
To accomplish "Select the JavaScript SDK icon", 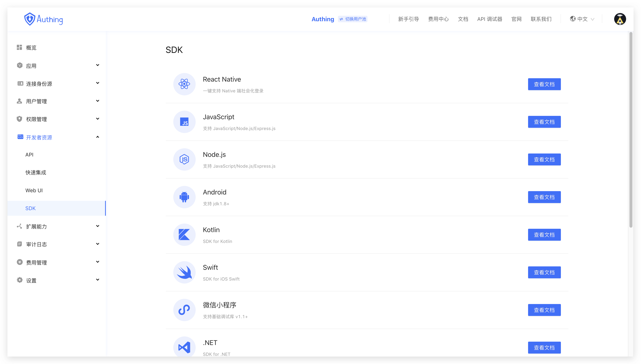I will pyautogui.click(x=184, y=122).
